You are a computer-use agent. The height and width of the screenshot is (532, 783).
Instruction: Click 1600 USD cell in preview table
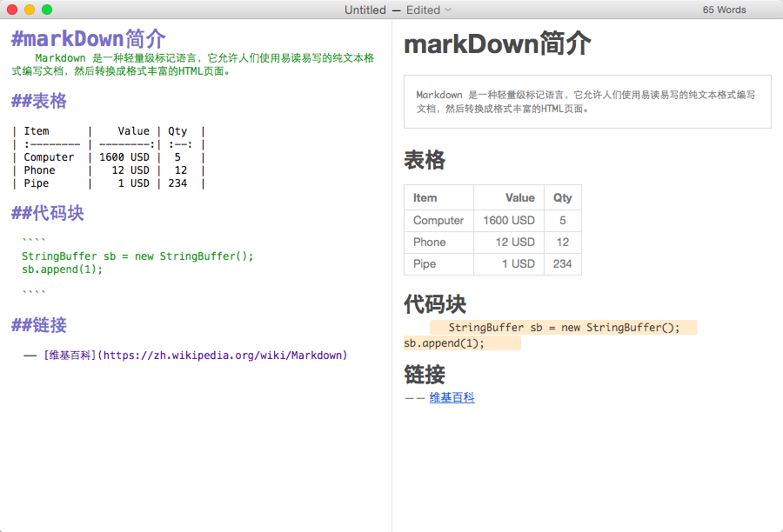point(509,221)
